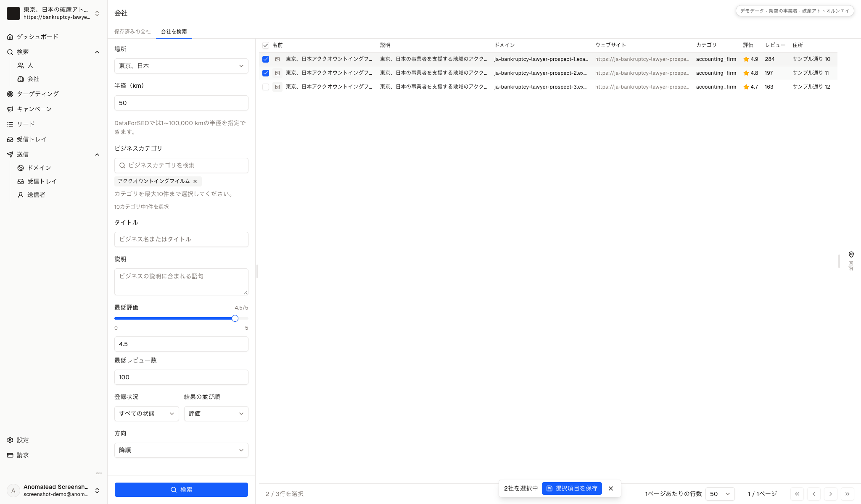Remove the アクウオウントイングフイルム category tag
The height and width of the screenshot is (504, 861).
point(195,181)
